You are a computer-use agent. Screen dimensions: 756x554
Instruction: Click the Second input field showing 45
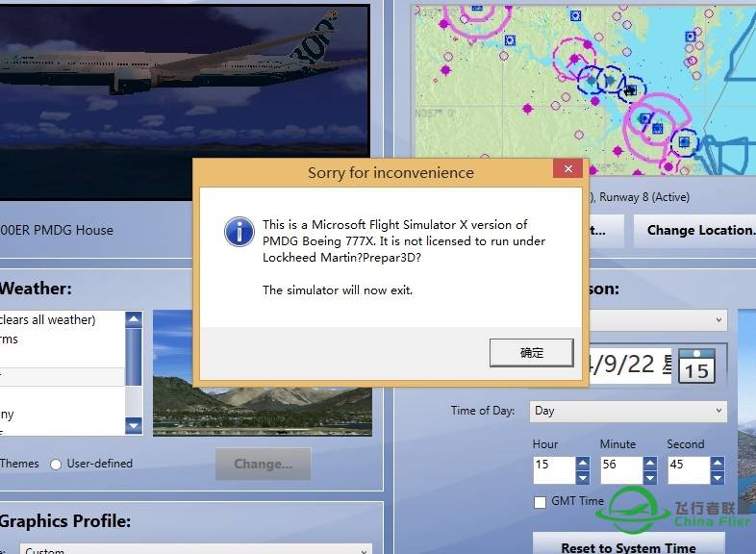689,470
